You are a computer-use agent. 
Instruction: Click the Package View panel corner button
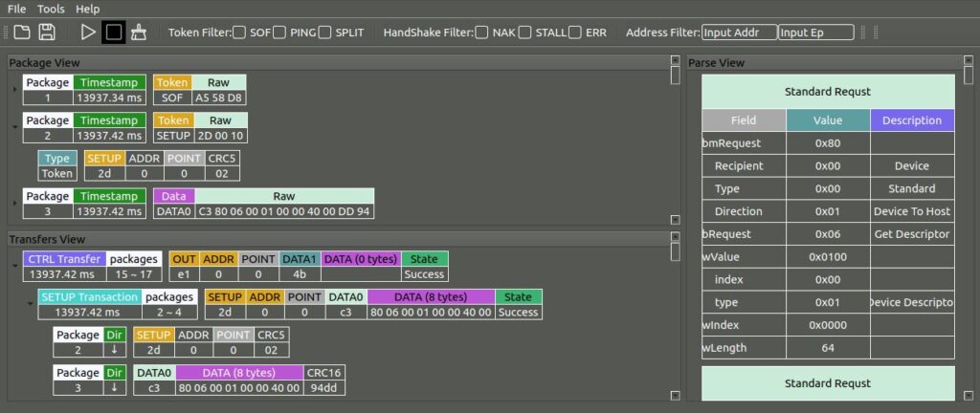click(x=675, y=62)
